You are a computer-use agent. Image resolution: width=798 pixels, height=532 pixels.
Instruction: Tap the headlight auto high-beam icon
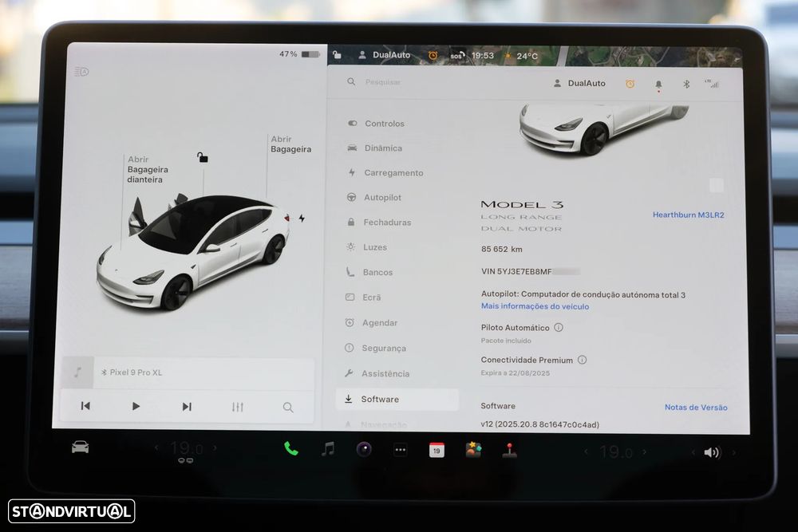(x=81, y=72)
